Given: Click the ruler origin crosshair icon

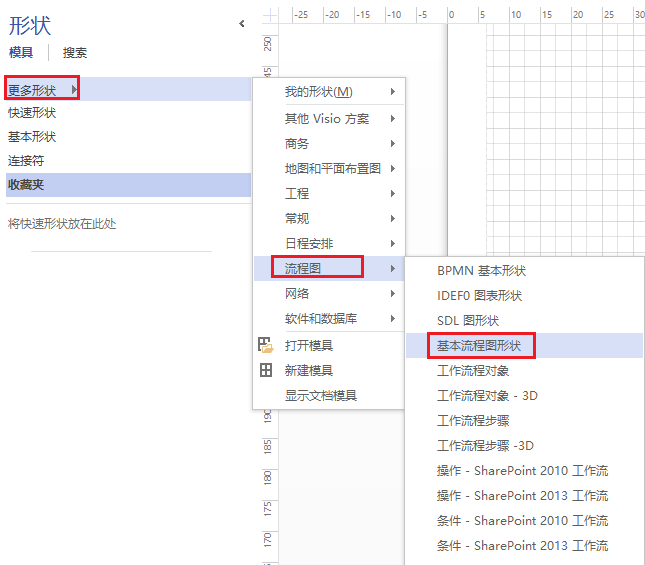Looking at the screenshot, I should click(270, 16).
